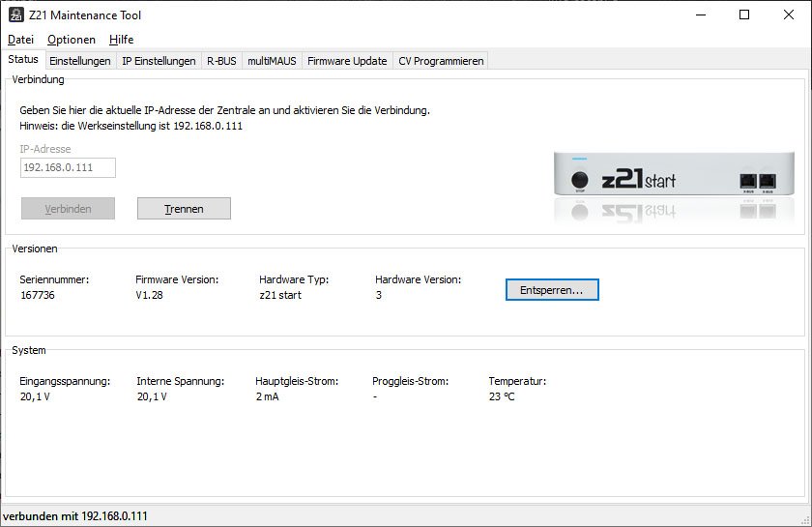Click the disabled Verbinden button
Screen dimensions: 812x527
pyautogui.click(x=68, y=209)
